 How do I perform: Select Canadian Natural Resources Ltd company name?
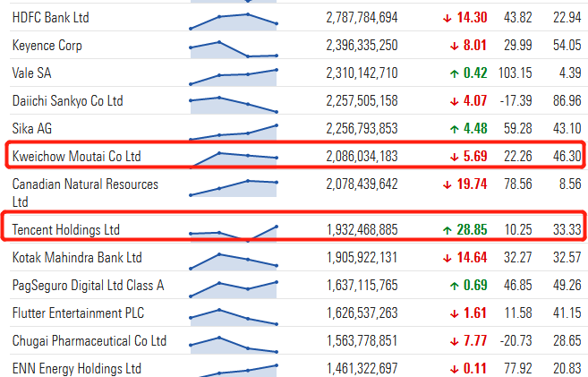pos(85,184)
